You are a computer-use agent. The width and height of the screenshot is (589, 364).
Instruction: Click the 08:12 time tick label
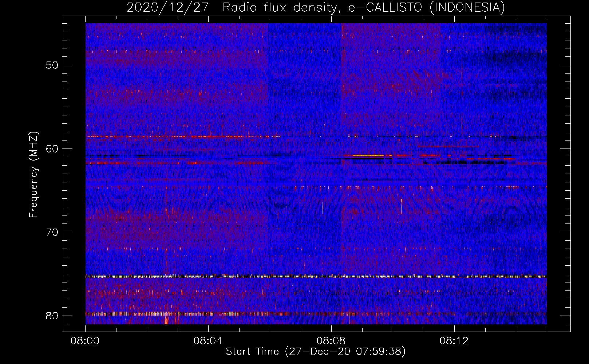click(x=454, y=341)
